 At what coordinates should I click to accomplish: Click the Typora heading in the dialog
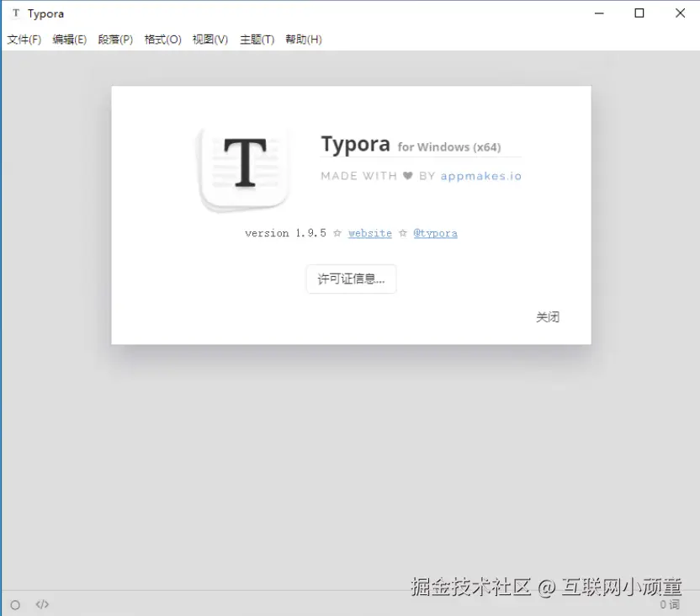[x=355, y=144]
